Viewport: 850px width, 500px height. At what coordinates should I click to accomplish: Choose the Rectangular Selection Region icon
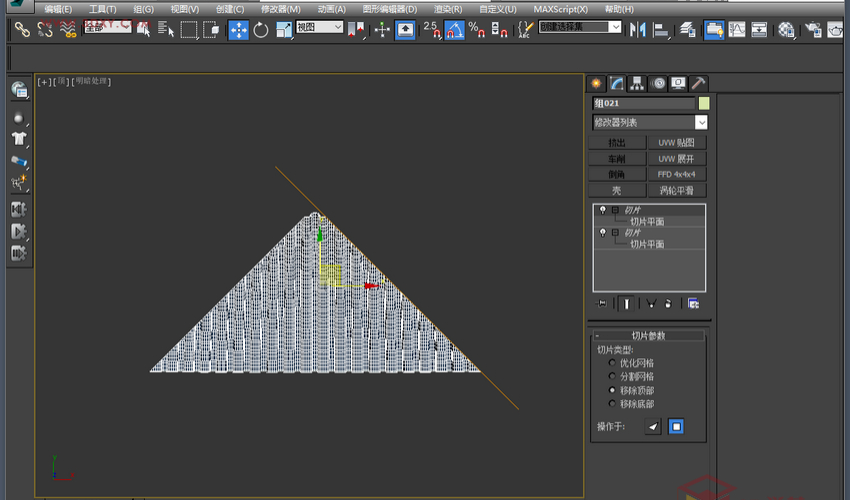point(189,29)
